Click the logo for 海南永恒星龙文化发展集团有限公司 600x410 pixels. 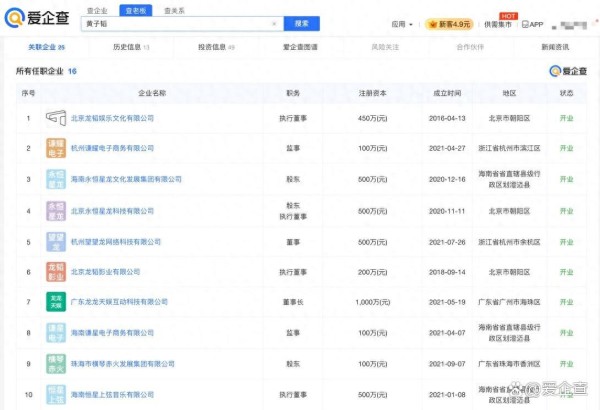click(56, 179)
